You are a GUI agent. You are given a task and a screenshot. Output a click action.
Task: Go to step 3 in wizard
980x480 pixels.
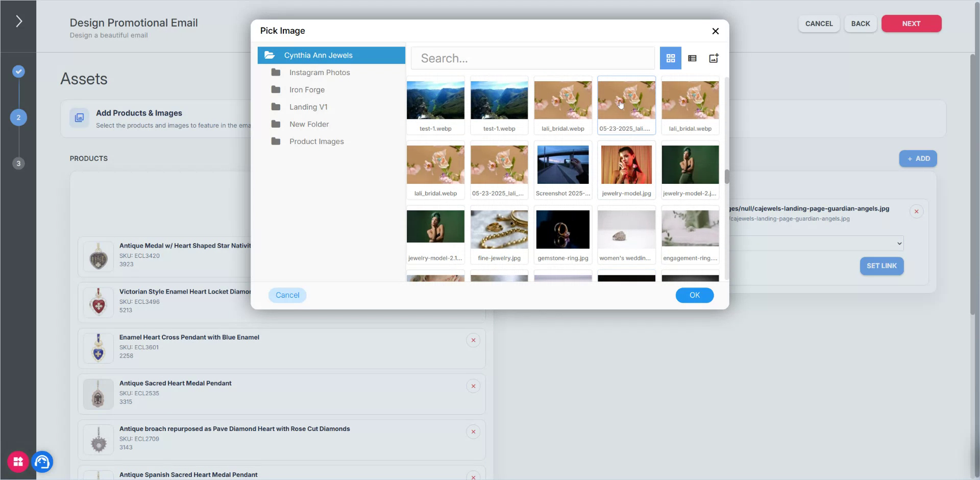[18, 163]
